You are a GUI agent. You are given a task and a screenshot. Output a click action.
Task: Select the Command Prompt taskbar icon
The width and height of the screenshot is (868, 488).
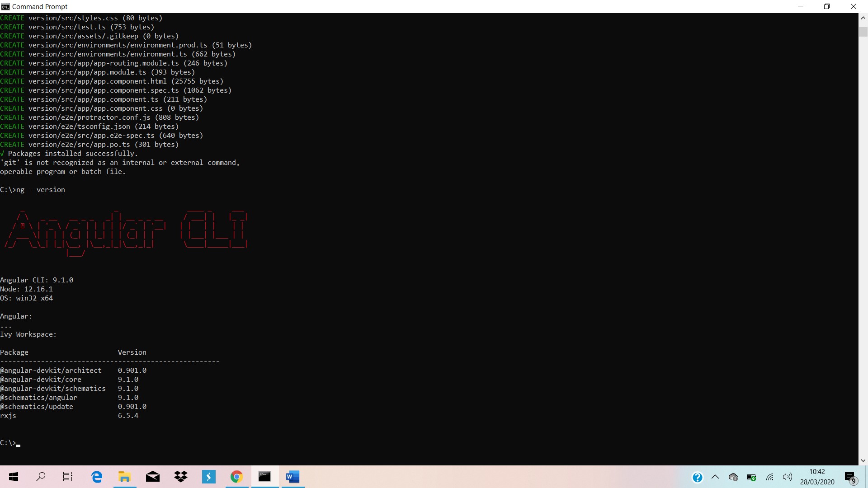tap(264, 477)
